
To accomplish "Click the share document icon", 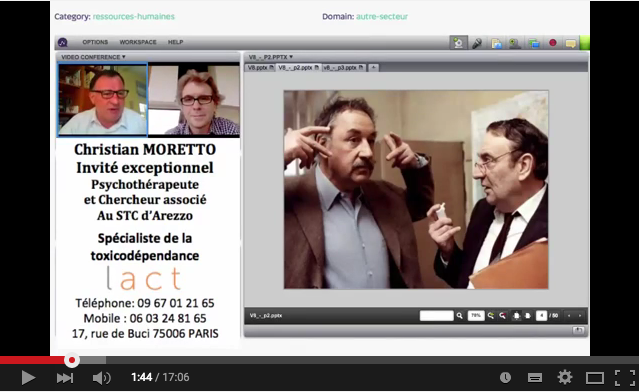I will tap(496, 43).
